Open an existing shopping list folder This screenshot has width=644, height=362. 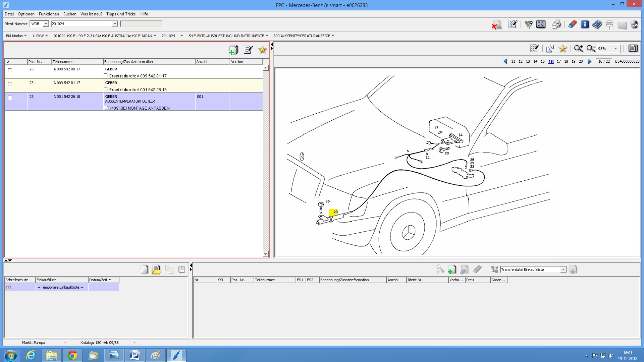click(x=157, y=269)
